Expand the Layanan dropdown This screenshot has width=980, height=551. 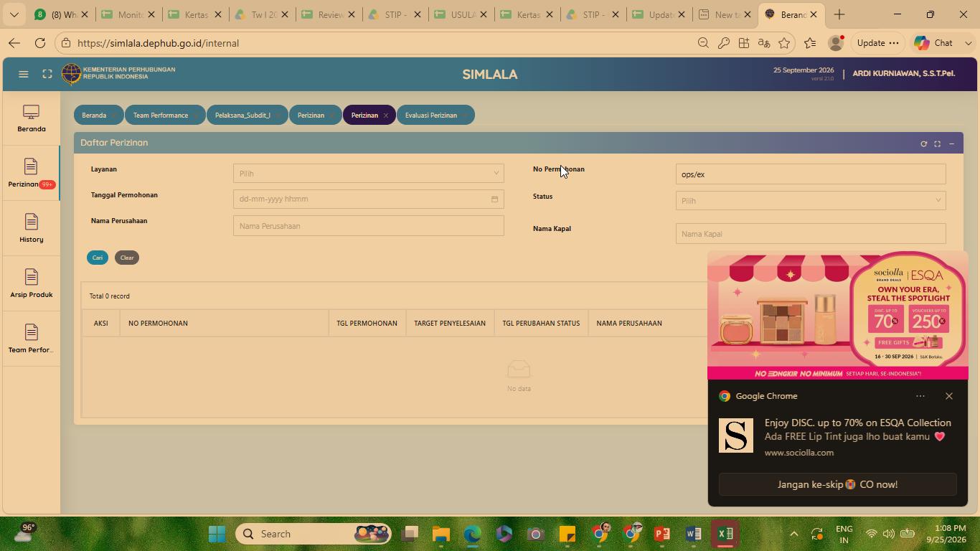[369, 173]
